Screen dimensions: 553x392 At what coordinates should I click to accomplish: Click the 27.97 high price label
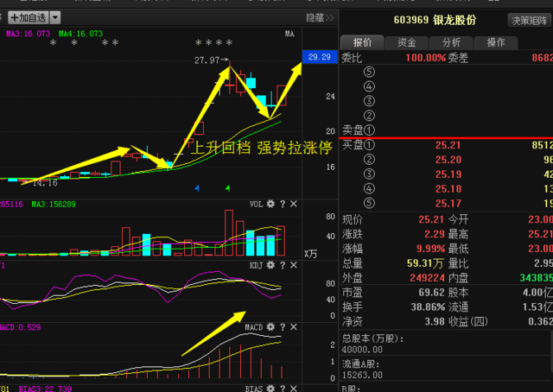coord(207,60)
